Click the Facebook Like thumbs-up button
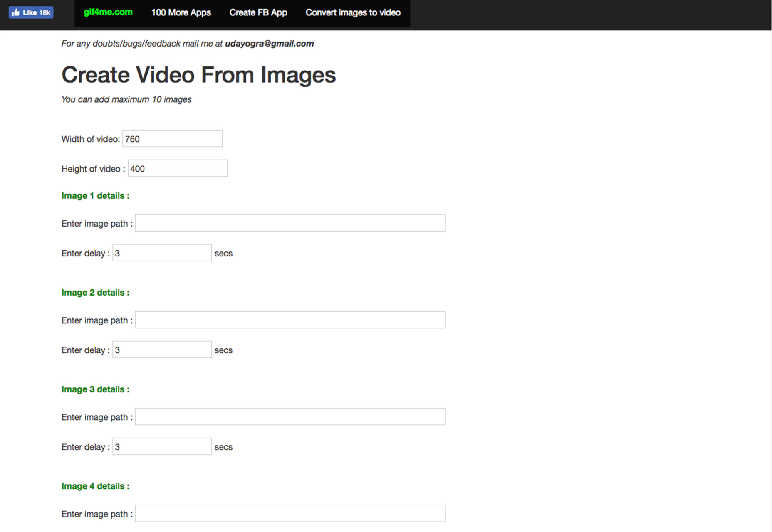 click(x=31, y=12)
